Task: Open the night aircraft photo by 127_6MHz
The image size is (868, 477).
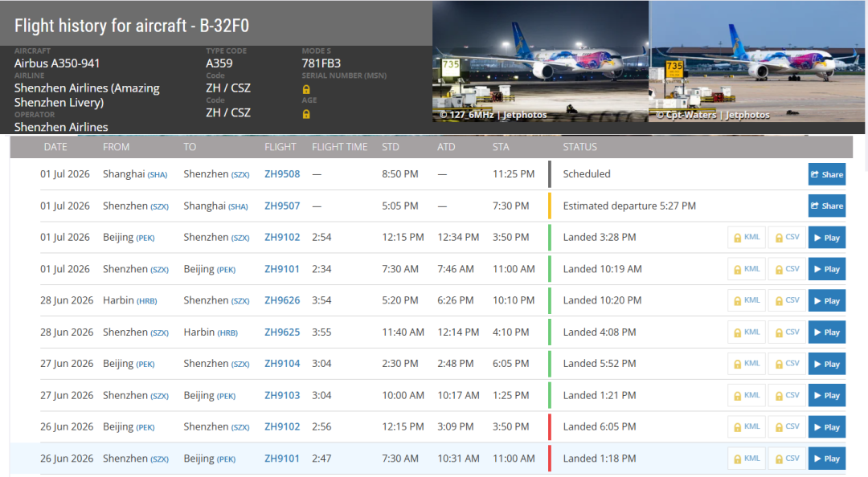Action: point(540,61)
